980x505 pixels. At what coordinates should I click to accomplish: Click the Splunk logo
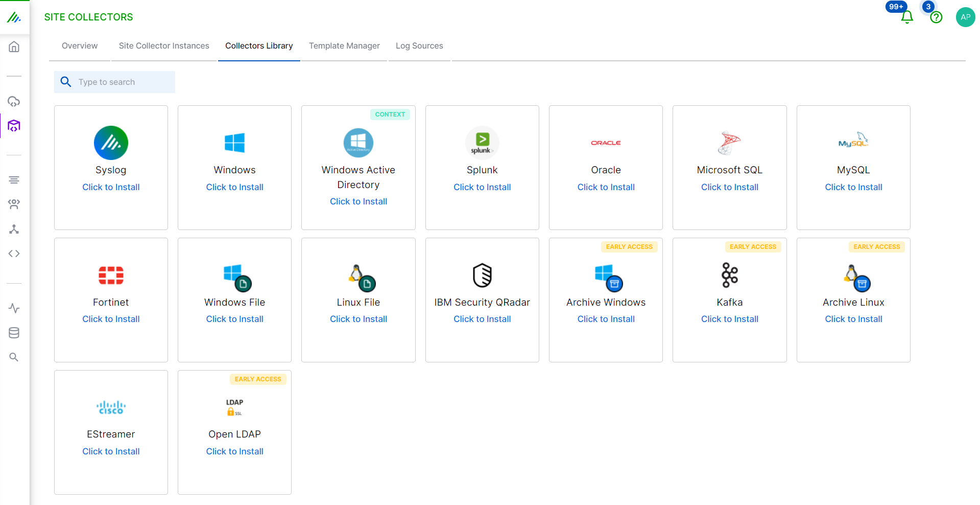(482, 143)
